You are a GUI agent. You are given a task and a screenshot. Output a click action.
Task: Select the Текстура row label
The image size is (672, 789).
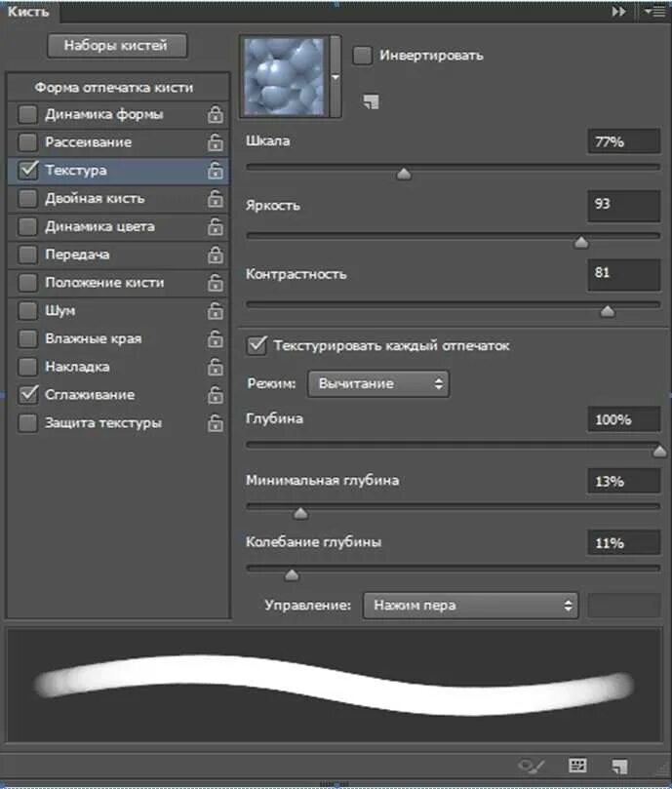click(75, 171)
